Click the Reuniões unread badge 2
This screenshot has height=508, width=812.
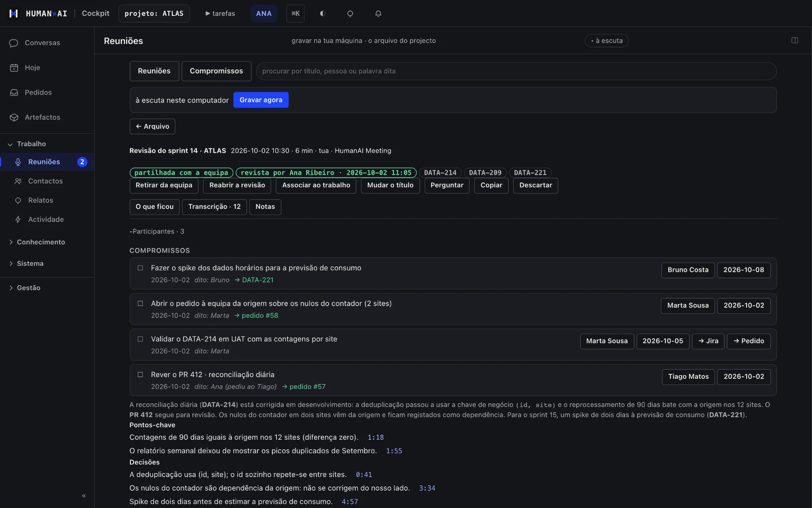tap(82, 162)
